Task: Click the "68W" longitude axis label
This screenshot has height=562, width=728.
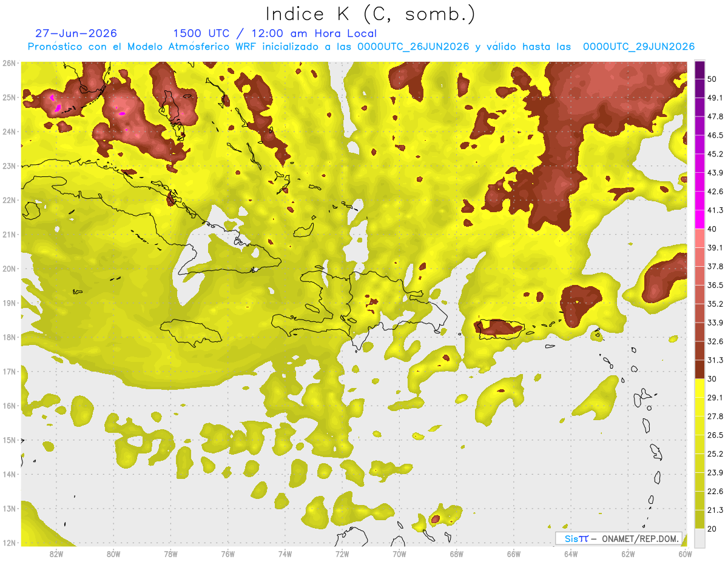Action: [x=457, y=554]
